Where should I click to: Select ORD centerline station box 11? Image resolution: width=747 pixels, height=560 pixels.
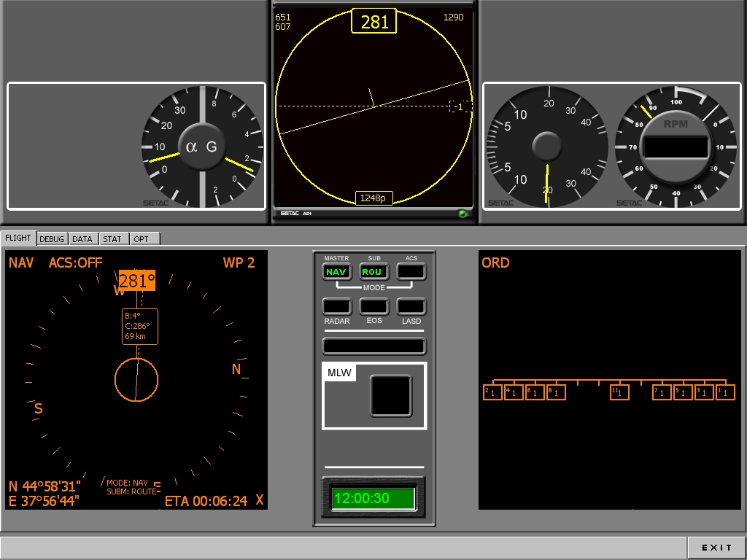tap(619, 392)
